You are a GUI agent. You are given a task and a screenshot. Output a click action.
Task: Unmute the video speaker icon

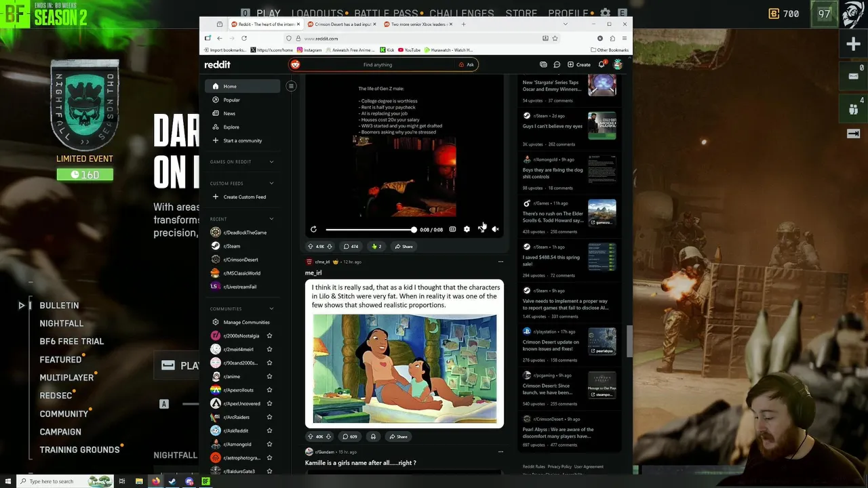[x=495, y=230]
